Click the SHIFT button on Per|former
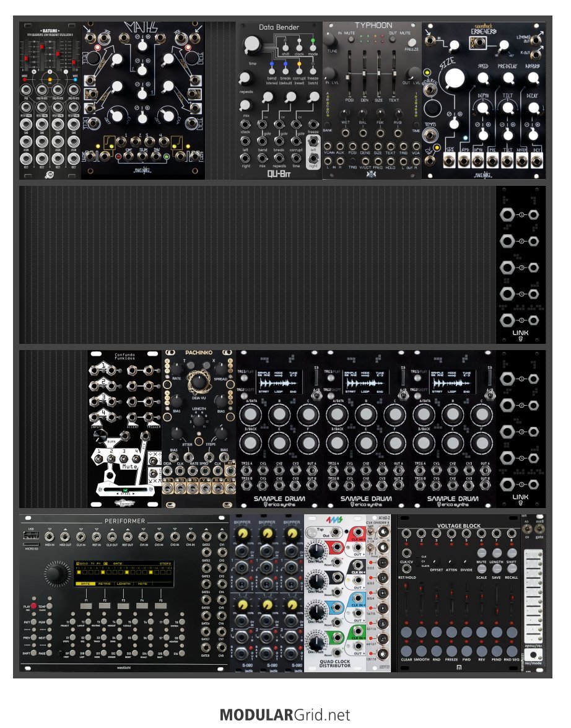Viewport: 571px width, 728px height. coord(34,653)
